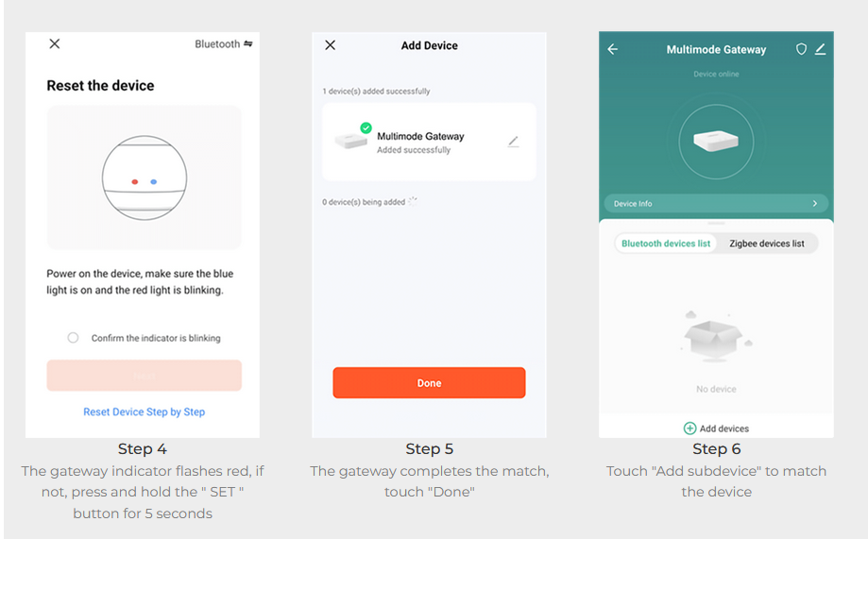Tap the green success checkmark icon
The image size is (868, 589).
[366, 127]
